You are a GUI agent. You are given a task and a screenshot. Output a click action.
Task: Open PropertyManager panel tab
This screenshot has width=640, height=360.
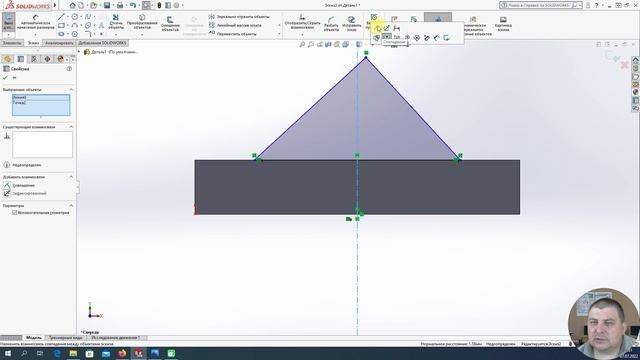point(21,59)
